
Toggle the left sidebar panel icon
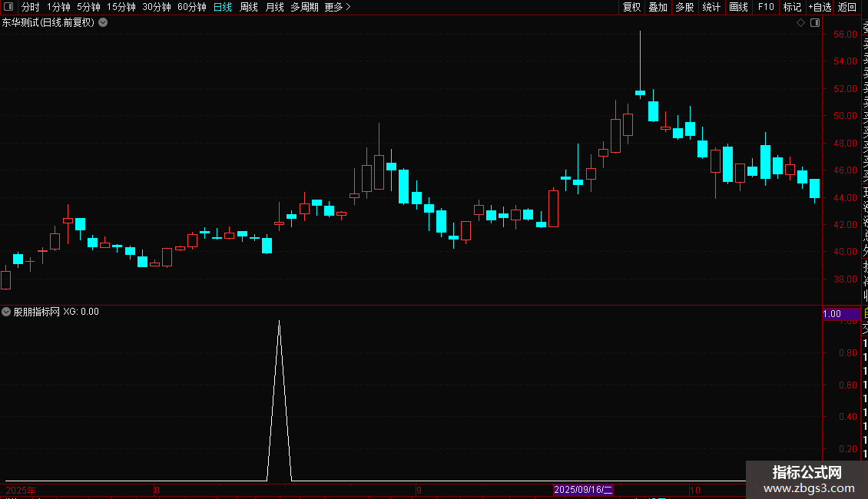coord(8,7)
